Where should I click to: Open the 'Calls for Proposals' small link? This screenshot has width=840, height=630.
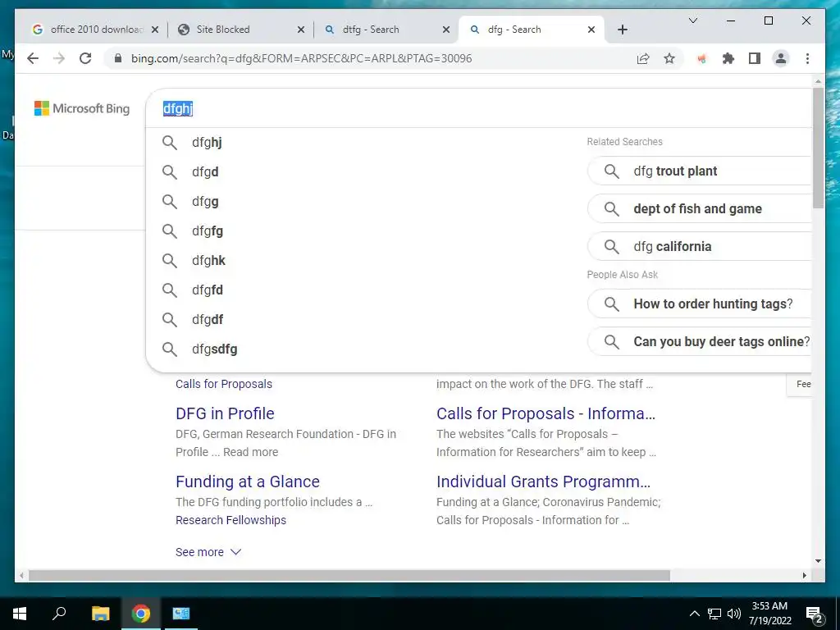tap(224, 384)
